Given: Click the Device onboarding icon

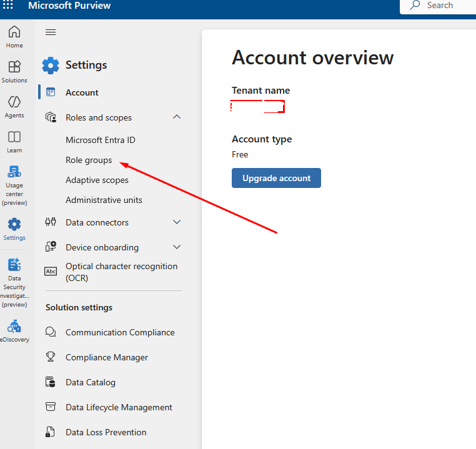Looking at the screenshot, I should (51, 247).
